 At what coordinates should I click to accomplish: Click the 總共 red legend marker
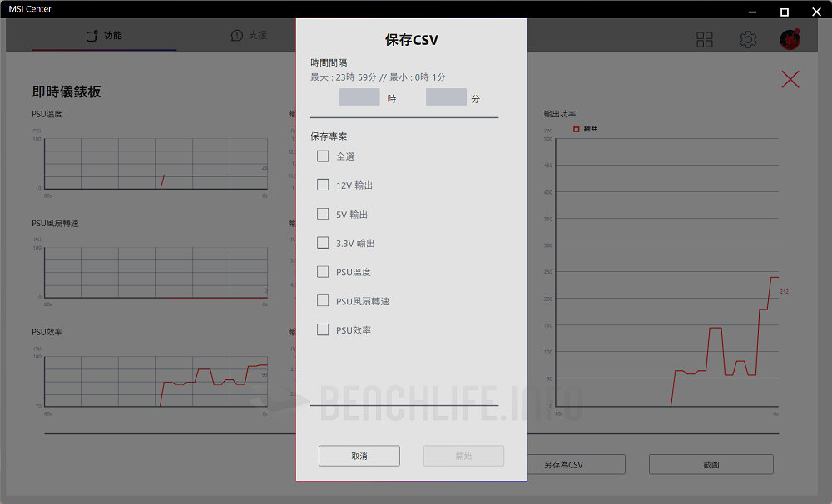coord(575,129)
